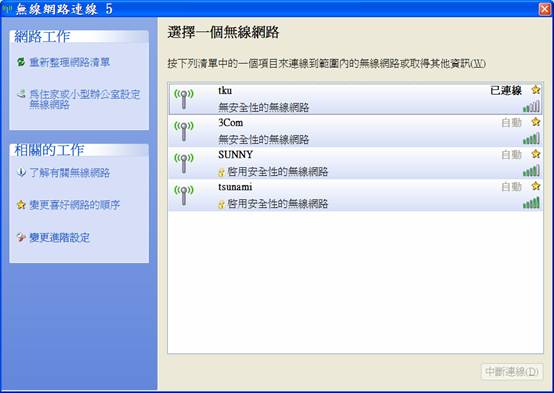
Task: Click signal strength bars of tsunami
Action: point(531,203)
